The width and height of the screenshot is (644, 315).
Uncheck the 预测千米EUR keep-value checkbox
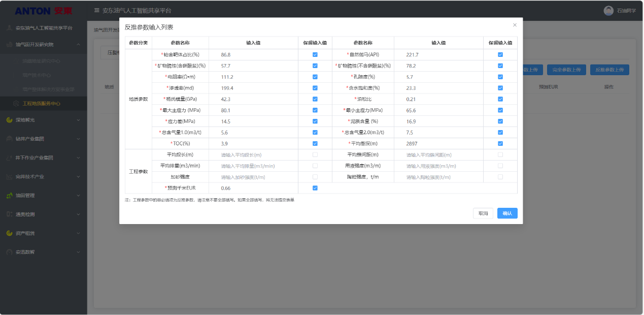pyautogui.click(x=315, y=188)
